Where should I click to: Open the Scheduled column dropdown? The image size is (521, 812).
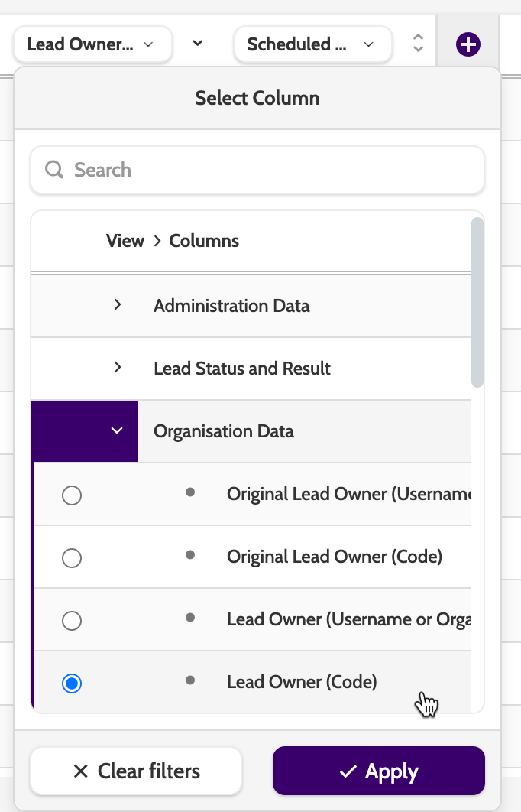click(312, 44)
